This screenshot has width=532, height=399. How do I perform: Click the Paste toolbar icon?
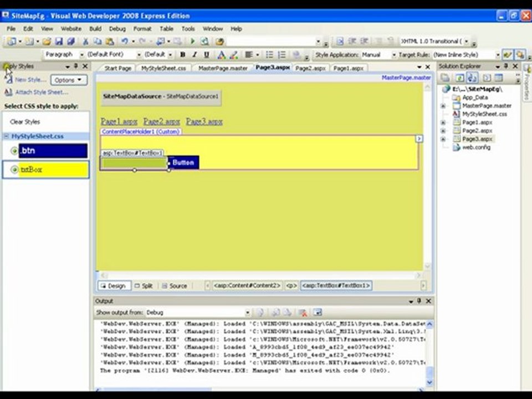[110, 42]
